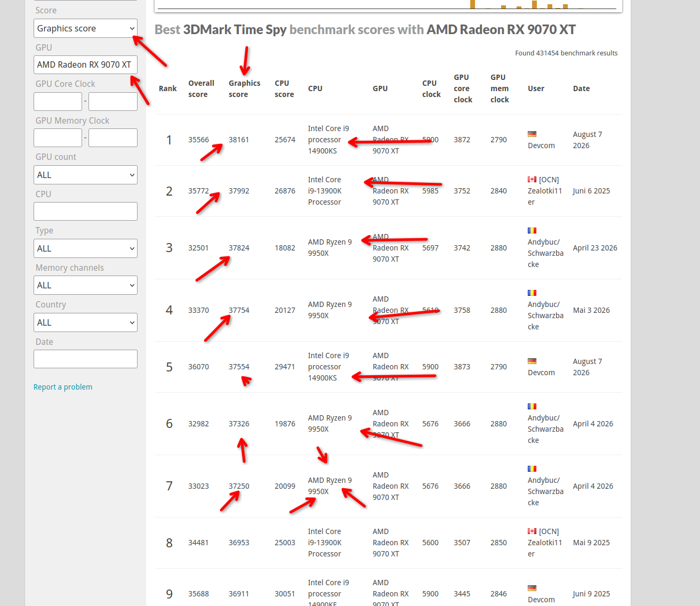Expand the Country filter dropdown
The width and height of the screenshot is (700, 606).
pyautogui.click(x=85, y=322)
